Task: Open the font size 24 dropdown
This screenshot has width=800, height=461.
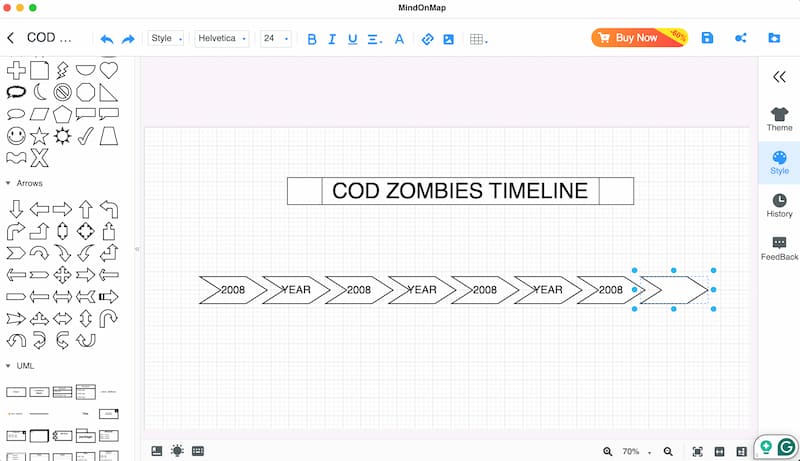Action: click(x=276, y=38)
